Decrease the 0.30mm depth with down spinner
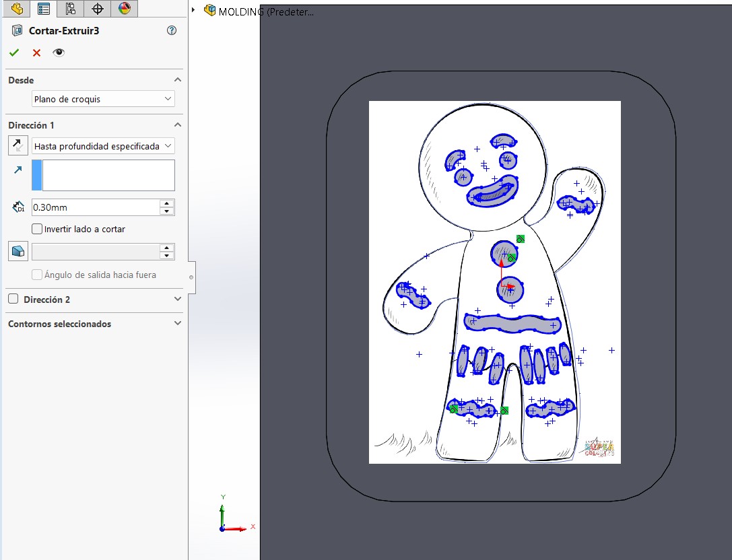 (166, 211)
